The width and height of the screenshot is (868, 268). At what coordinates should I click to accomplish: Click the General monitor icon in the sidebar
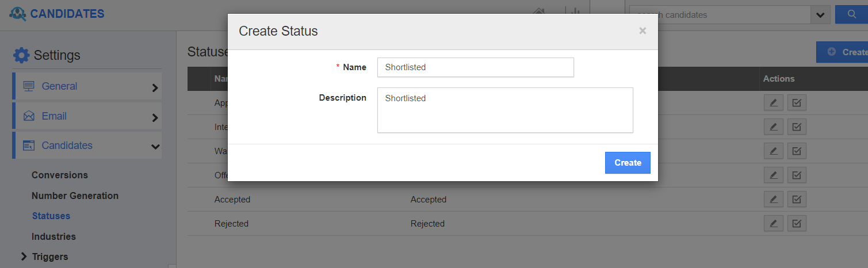pyautogui.click(x=29, y=86)
